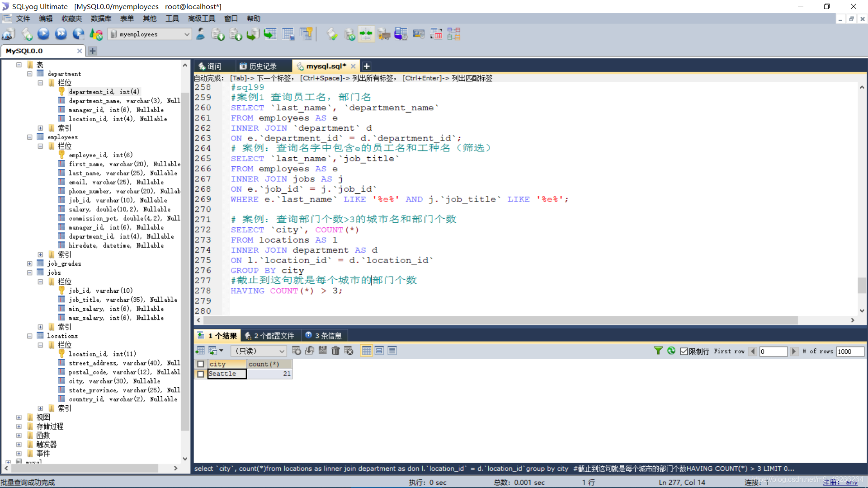Add a new query tab with plus
The width and height of the screenshot is (868, 488).
pyautogui.click(x=367, y=66)
